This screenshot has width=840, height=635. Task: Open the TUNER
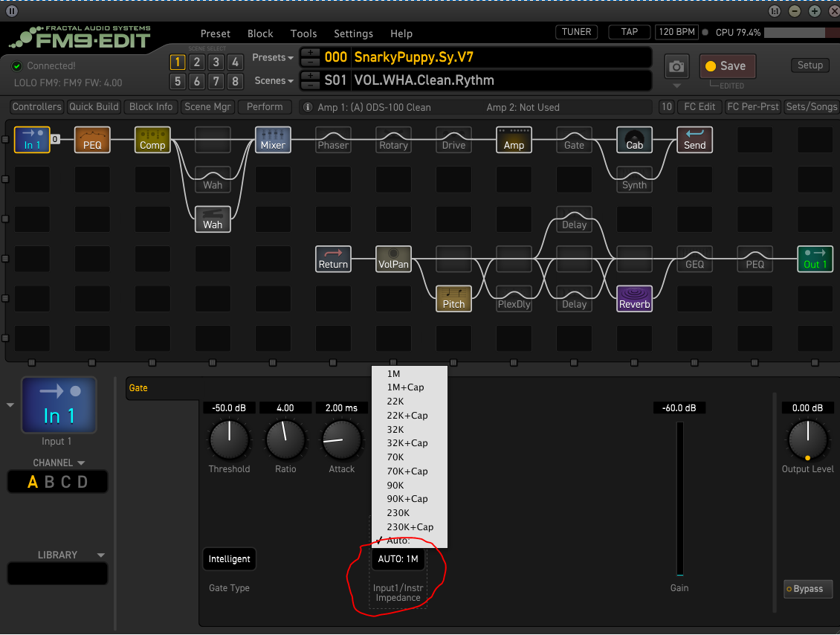coord(576,32)
